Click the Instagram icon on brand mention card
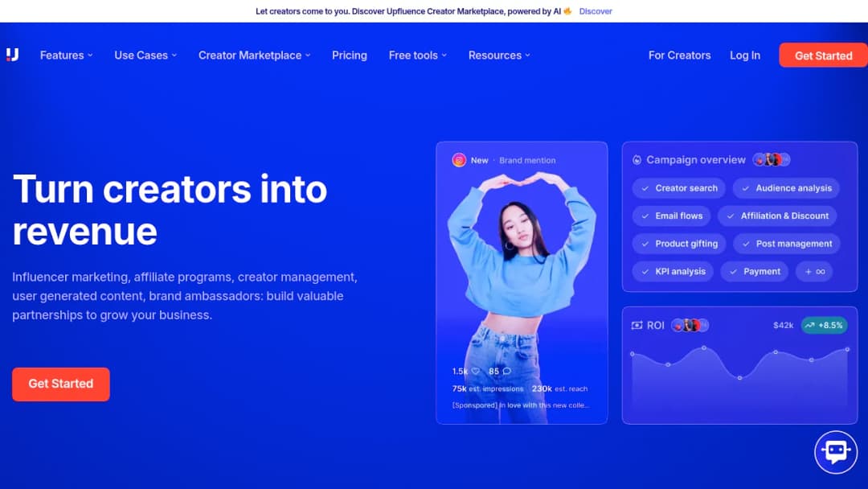Viewport: 868px width, 489px height. coord(459,160)
